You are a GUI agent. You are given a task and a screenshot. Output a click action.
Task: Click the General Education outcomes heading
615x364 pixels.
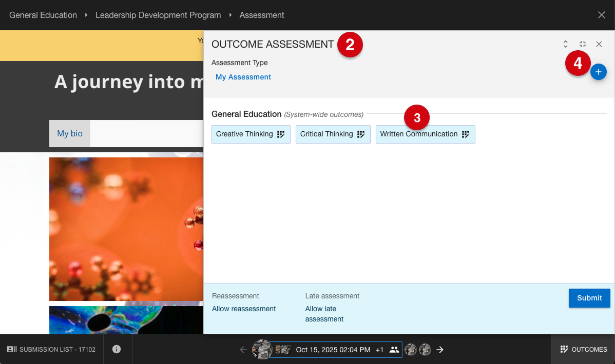pyautogui.click(x=246, y=114)
